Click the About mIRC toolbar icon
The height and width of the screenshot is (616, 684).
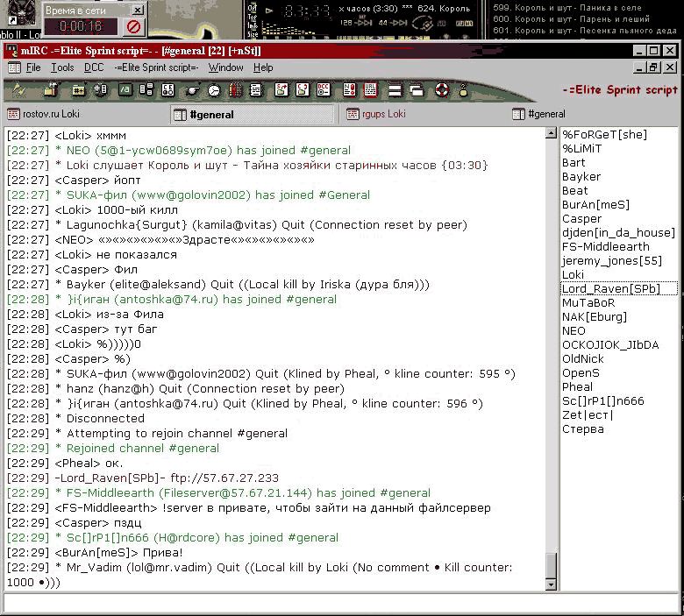click(x=463, y=89)
